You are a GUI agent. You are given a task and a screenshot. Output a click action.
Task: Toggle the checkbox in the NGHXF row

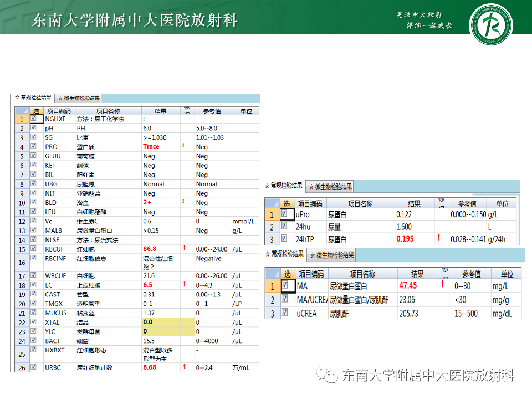tap(34, 119)
